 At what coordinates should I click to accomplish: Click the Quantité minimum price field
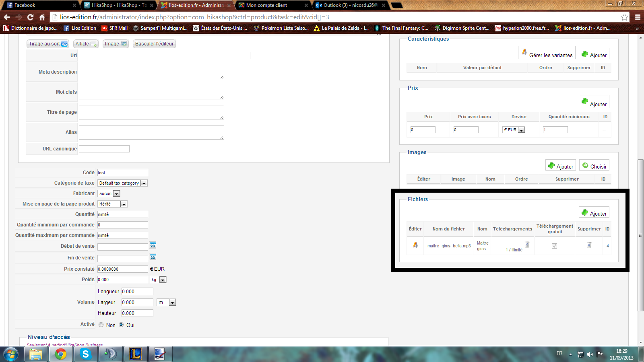point(555,130)
